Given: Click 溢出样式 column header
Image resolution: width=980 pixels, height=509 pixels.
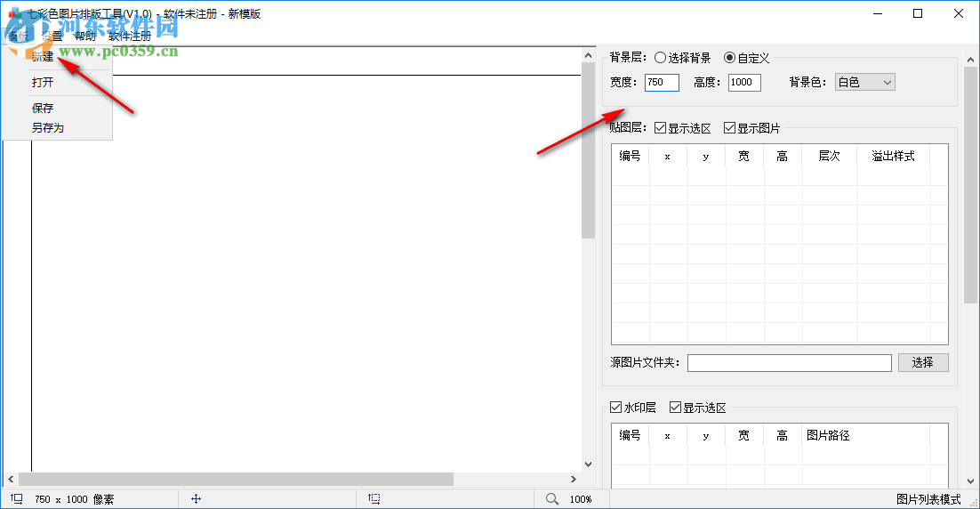Looking at the screenshot, I should (893, 156).
